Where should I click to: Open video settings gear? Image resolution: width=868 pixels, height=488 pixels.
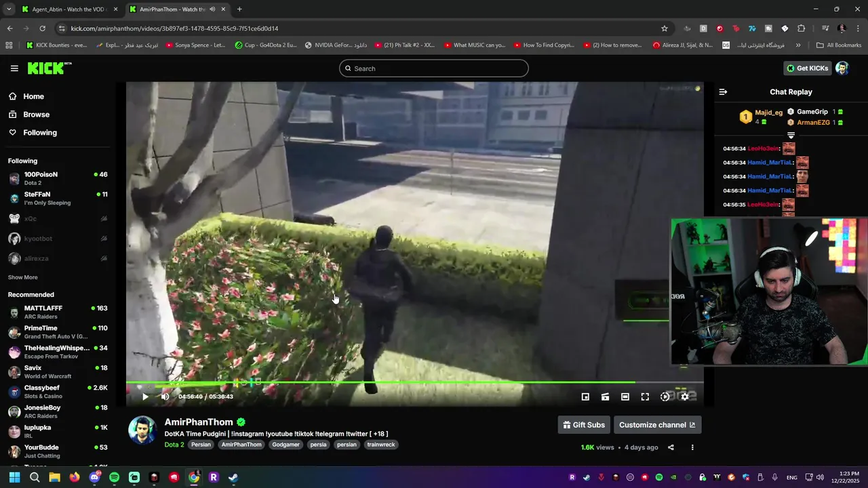[x=685, y=396]
